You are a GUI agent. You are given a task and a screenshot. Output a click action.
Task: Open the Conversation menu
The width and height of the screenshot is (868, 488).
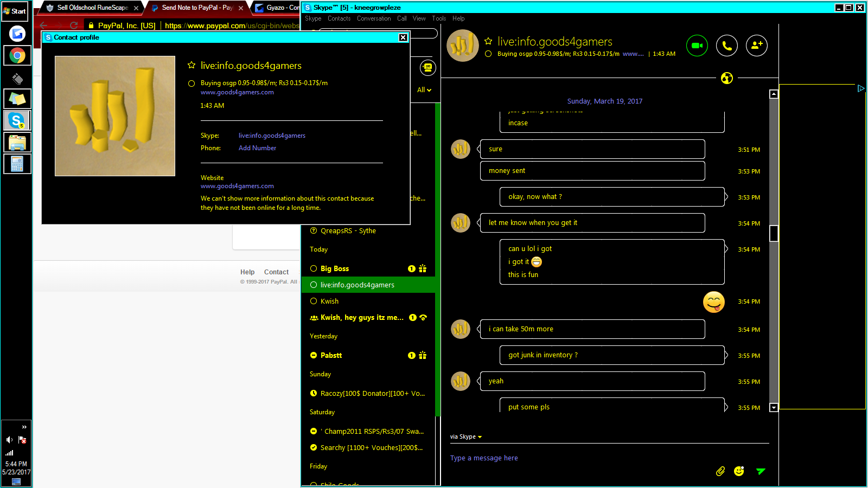click(x=374, y=18)
